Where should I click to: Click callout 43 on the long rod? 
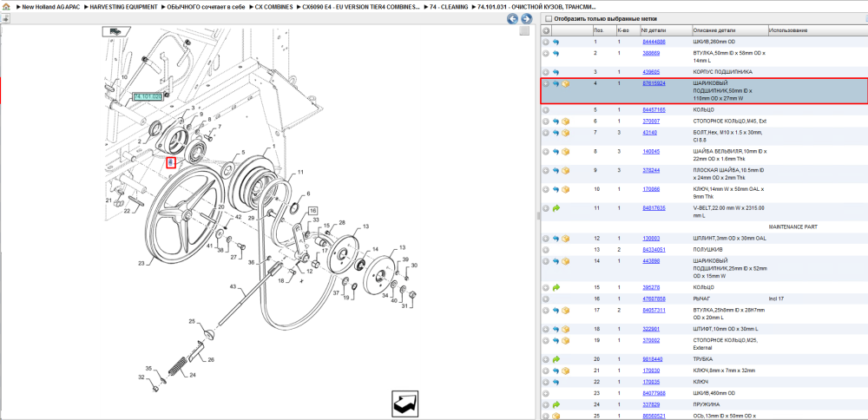233,286
